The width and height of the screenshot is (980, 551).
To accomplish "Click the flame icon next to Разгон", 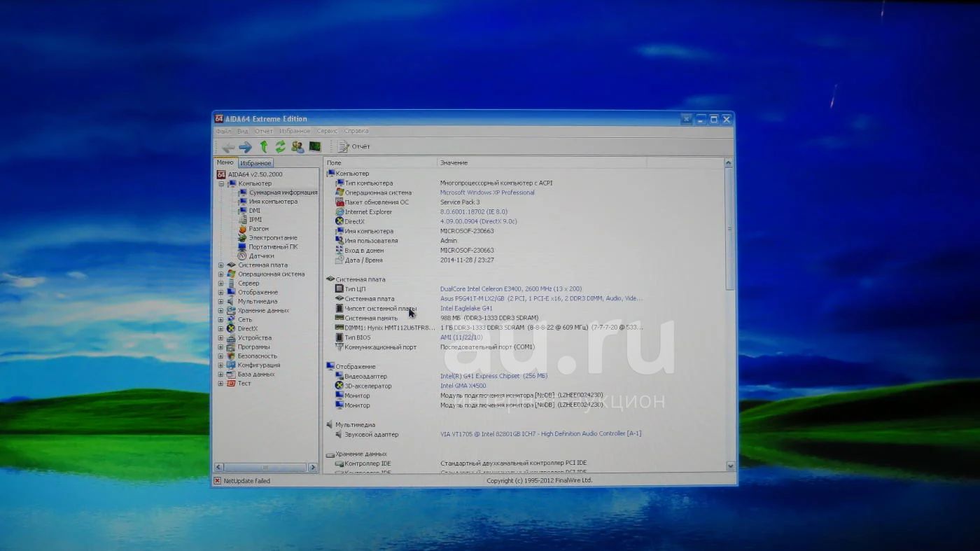I will (243, 229).
